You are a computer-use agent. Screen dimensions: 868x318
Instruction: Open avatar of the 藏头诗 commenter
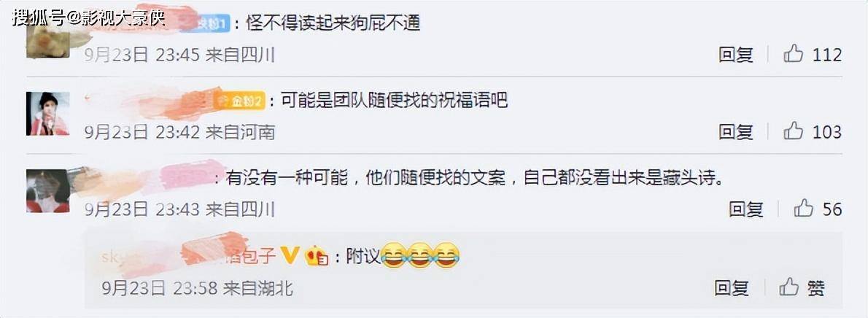pos(47,190)
